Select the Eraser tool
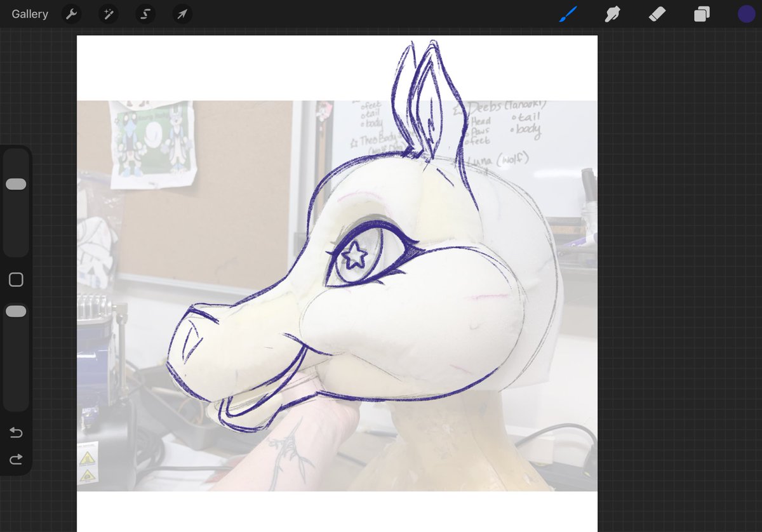Screen dimensions: 762x532 coord(657,14)
